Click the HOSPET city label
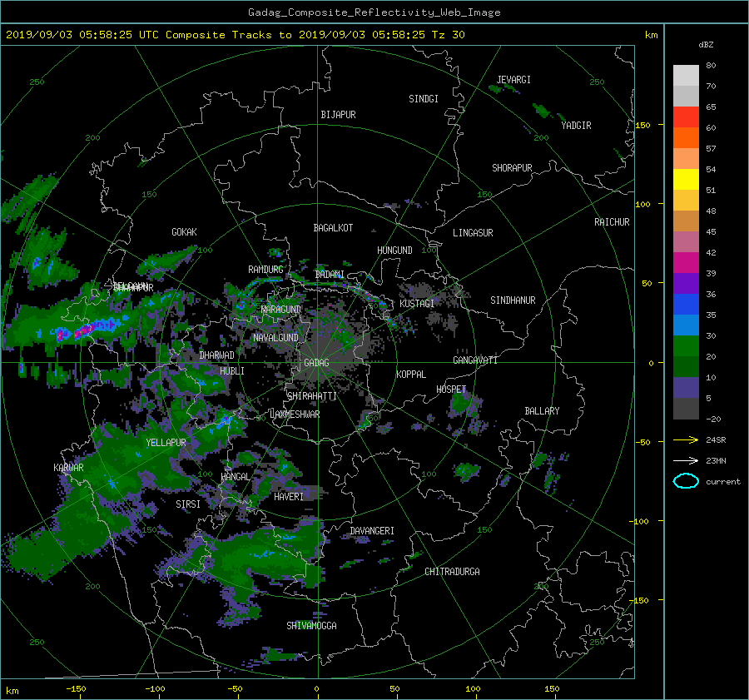Image resolution: width=749 pixels, height=700 pixels. 451,390
